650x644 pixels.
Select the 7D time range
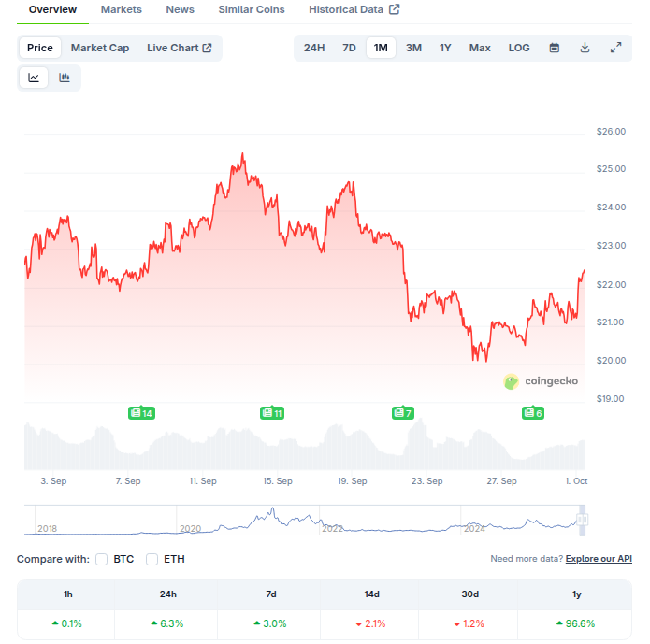pos(349,48)
